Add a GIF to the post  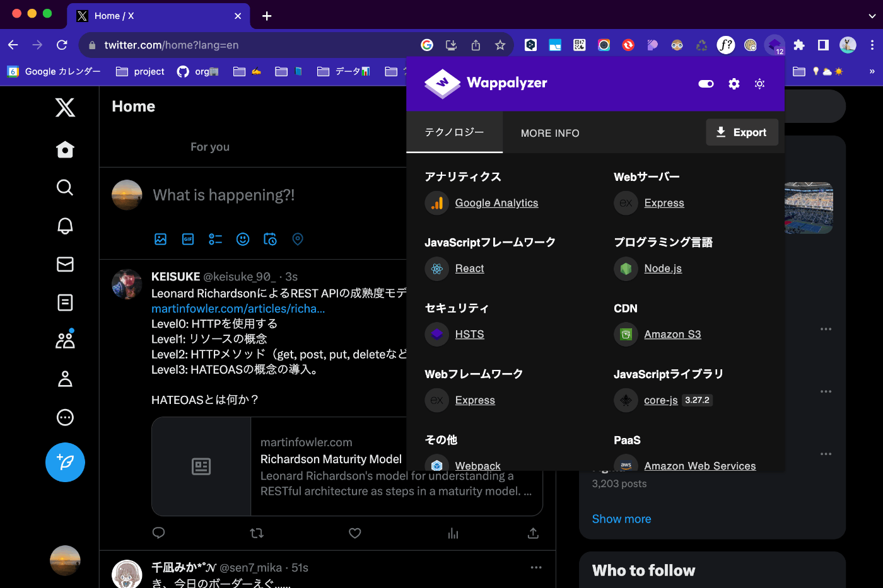click(188, 239)
